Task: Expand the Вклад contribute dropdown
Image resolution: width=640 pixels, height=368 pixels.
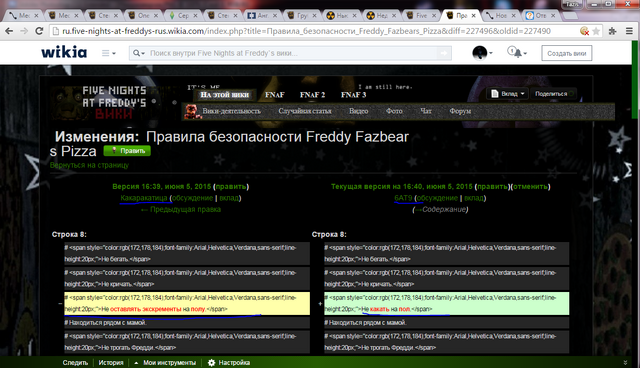Action: pos(508,94)
